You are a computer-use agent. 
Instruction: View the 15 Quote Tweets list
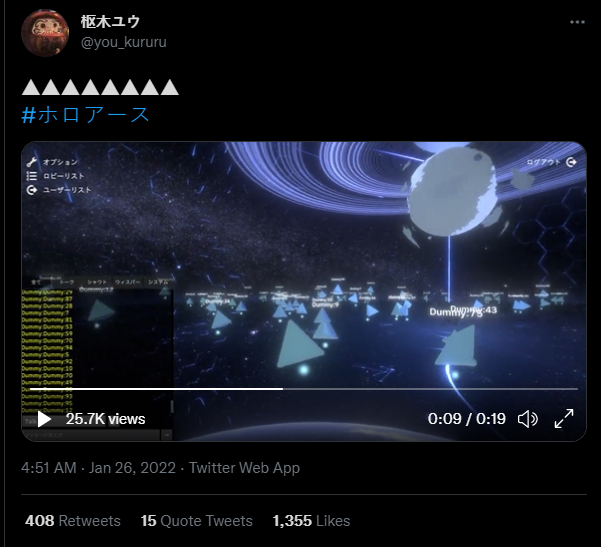196,521
